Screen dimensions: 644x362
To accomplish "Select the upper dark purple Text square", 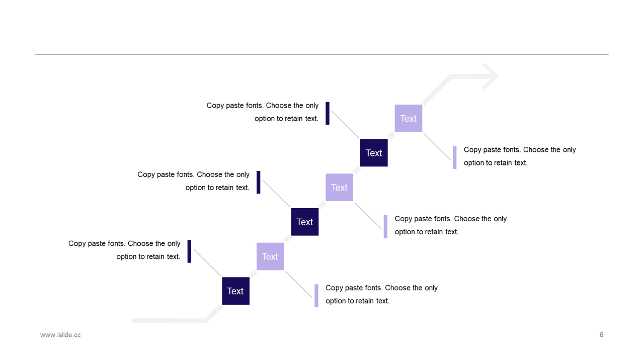I will [374, 153].
